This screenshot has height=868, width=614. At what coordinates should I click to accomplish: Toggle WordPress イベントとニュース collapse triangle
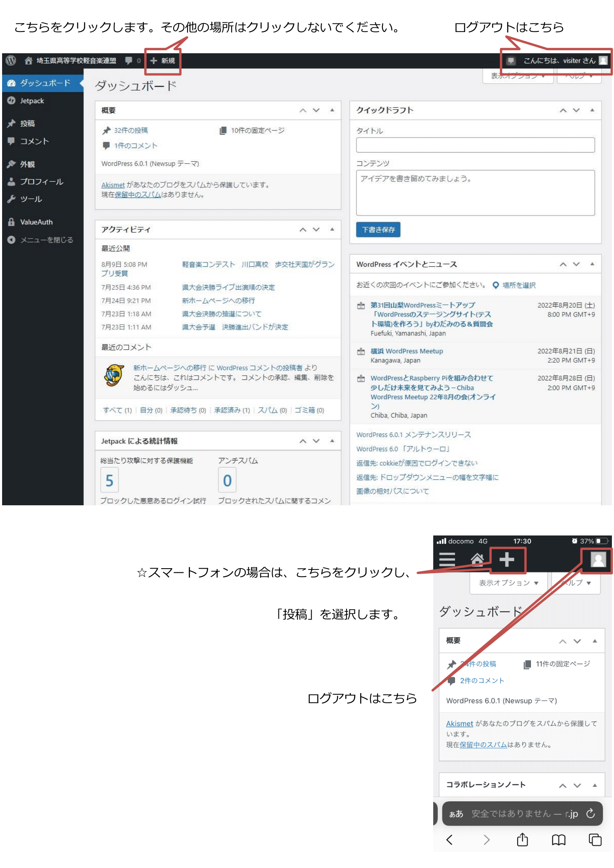[x=592, y=264]
